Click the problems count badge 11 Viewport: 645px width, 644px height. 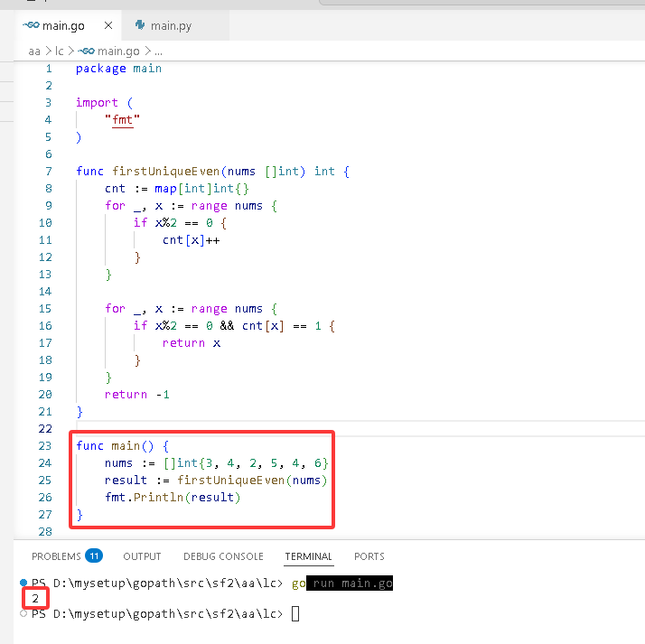pyautogui.click(x=94, y=556)
